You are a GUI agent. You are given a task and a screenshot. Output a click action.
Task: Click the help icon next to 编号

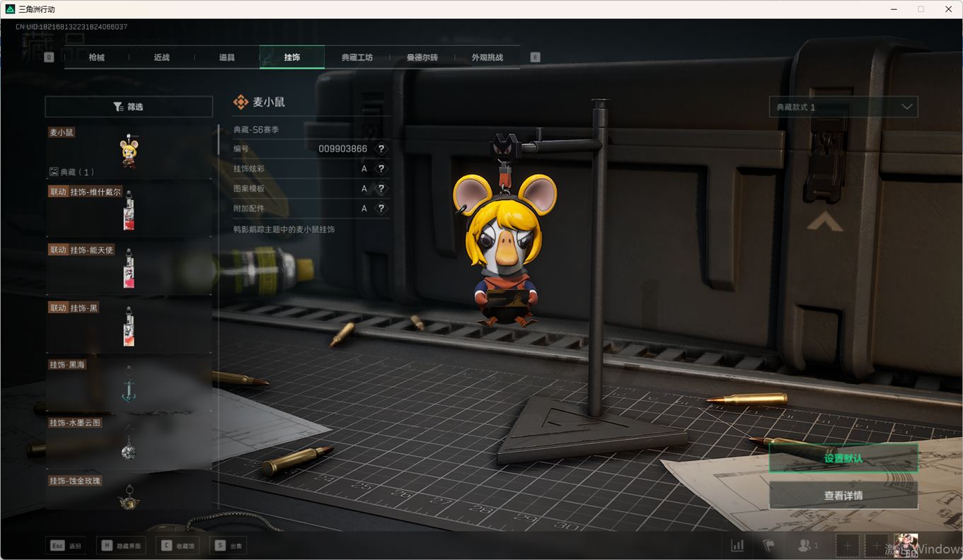(381, 149)
